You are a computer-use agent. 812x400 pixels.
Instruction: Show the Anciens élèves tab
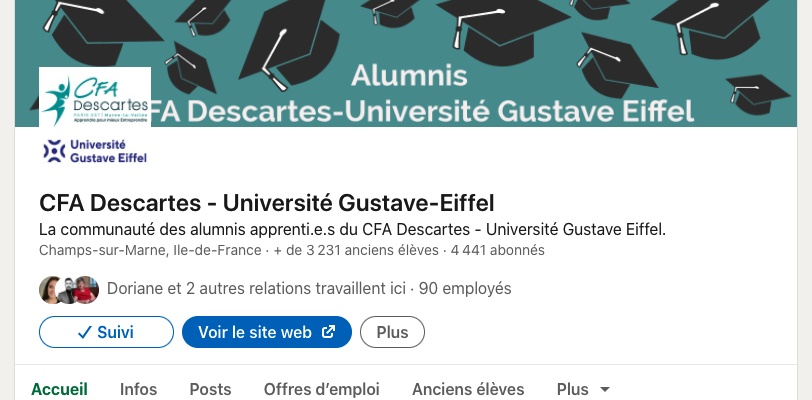(x=468, y=389)
